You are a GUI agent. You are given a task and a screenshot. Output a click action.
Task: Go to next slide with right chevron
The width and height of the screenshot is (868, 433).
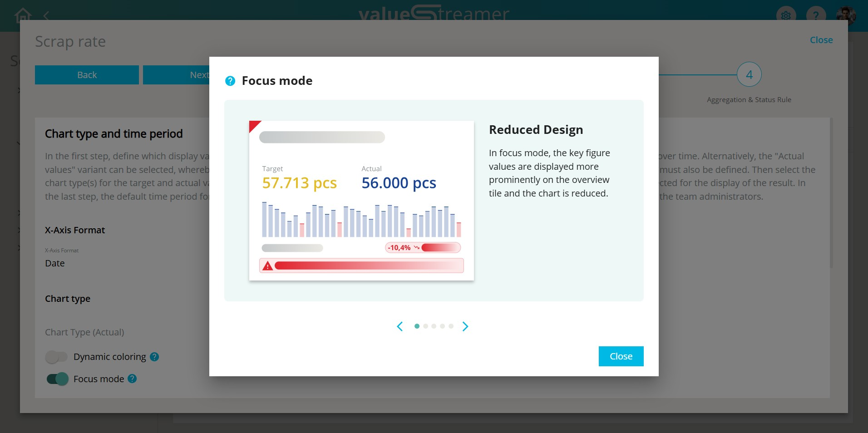click(x=465, y=326)
